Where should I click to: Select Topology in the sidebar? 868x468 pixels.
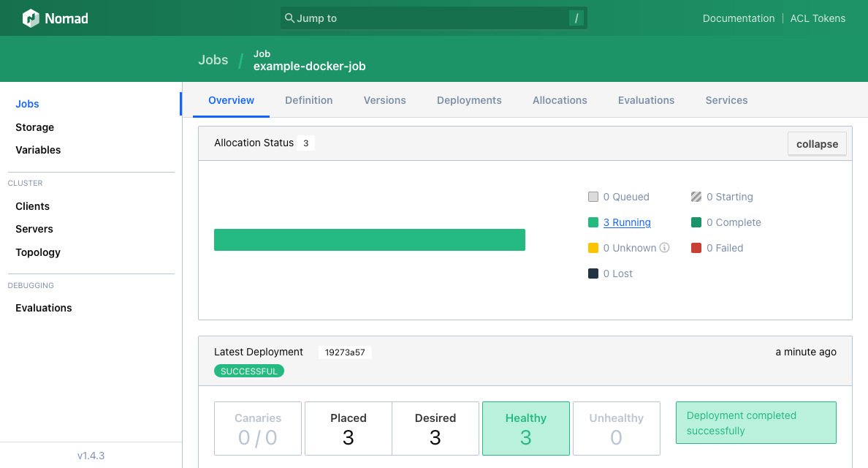tap(38, 252)
